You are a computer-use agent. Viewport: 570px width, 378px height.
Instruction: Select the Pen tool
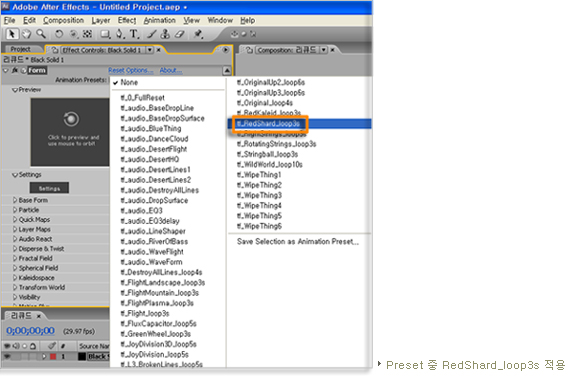click(120, 34)
